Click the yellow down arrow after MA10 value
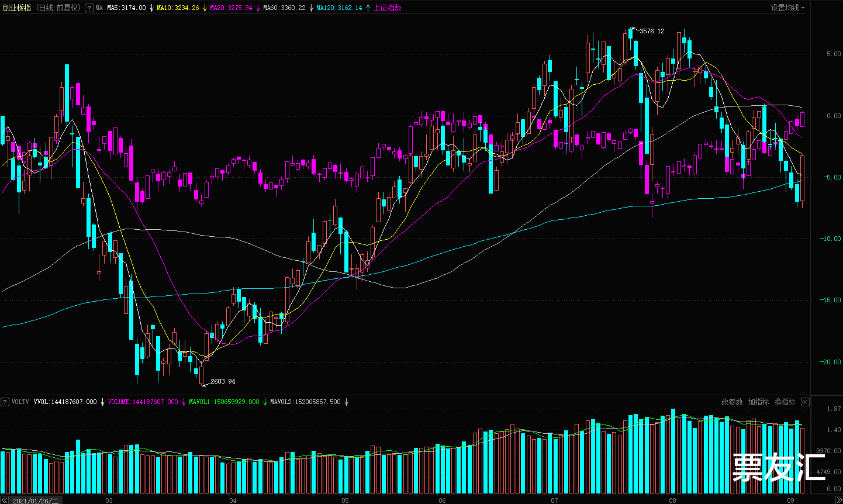The width and height of the screenshot is (843, 504). click(205, 8)
